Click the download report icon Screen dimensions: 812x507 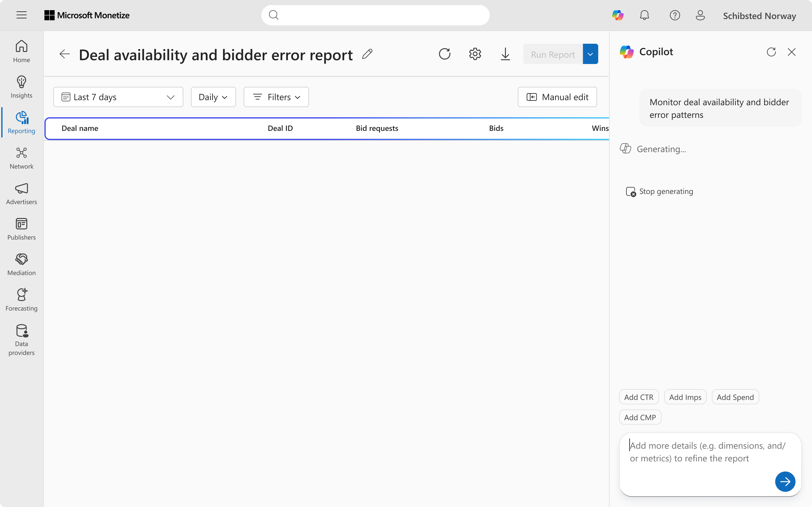pyautogui.click(x=505, y=54)
